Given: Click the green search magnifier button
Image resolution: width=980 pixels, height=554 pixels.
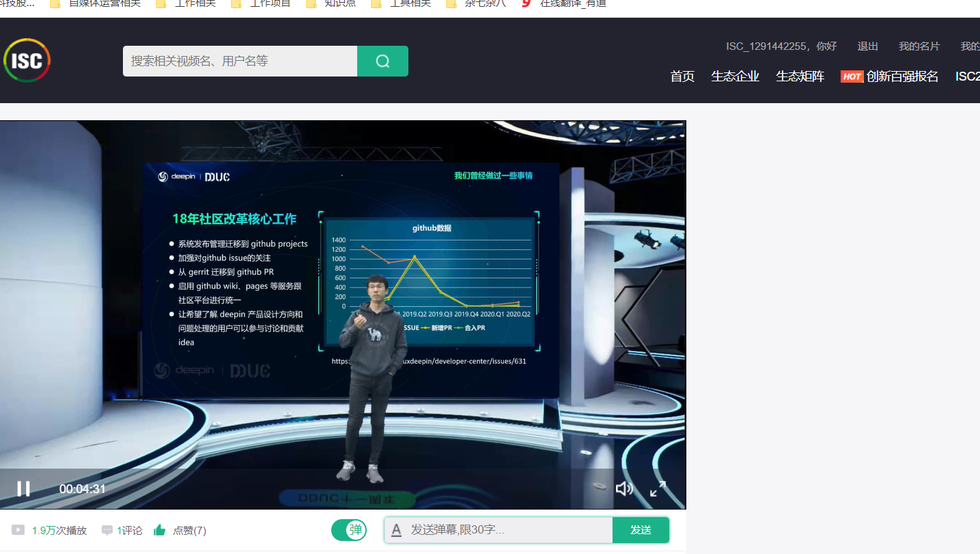Looking at the screenshot, I should [x=382, y=61].
